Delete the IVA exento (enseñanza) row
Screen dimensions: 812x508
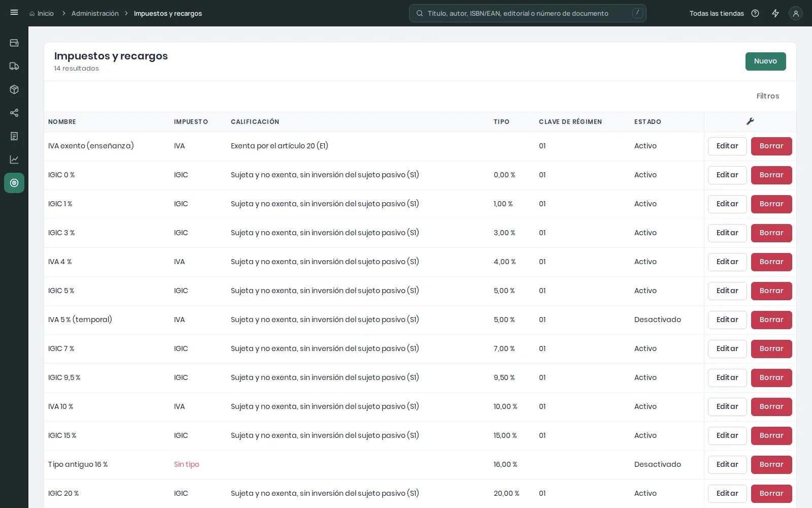(771, 146)
